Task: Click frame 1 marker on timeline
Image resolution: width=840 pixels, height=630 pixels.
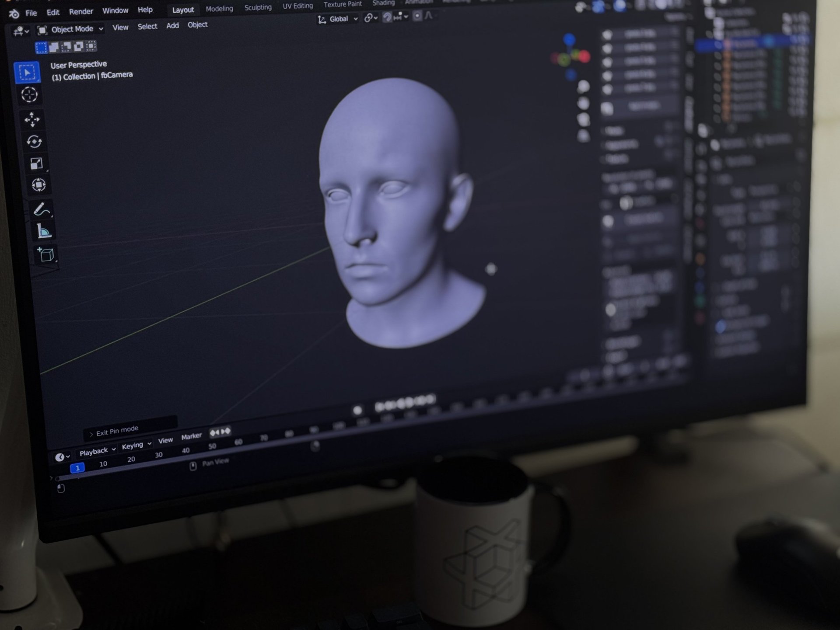Action: click(x=77, y=468)
